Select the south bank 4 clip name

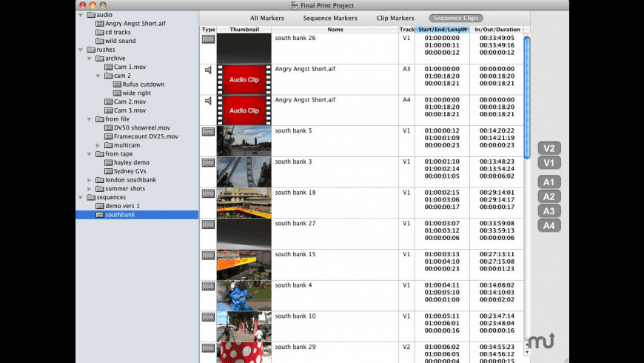(293, 285)
